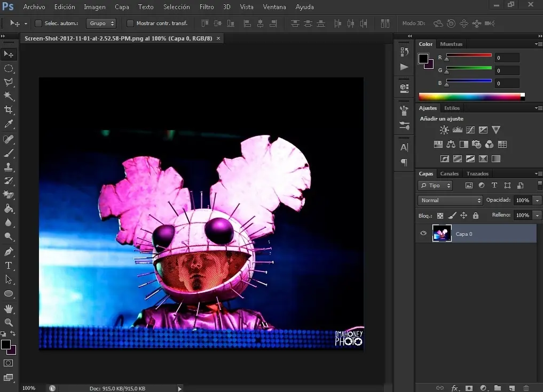
Task: Select the Blur tool
Action: [9, 222]
